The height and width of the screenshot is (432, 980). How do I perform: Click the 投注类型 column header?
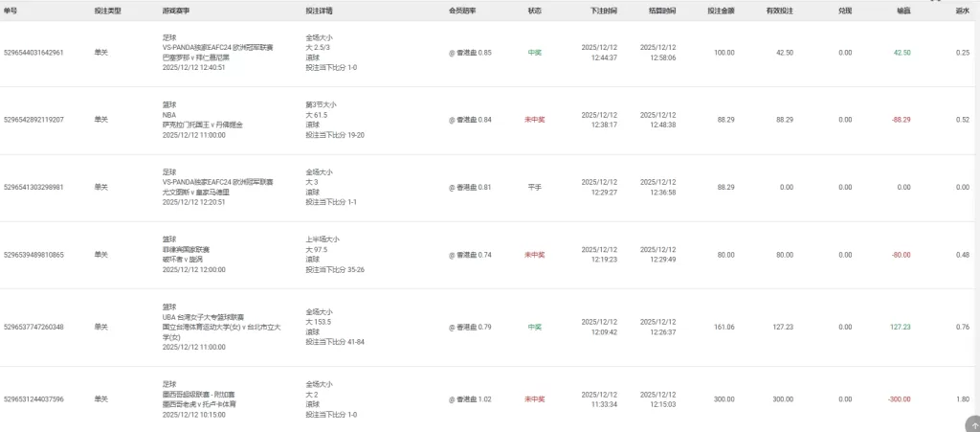click(107, 11)
